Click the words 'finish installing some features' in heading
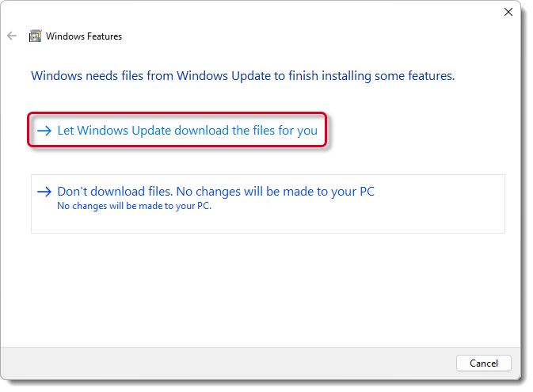This screenshot has width=533, height=392. [x=374, y=76]
